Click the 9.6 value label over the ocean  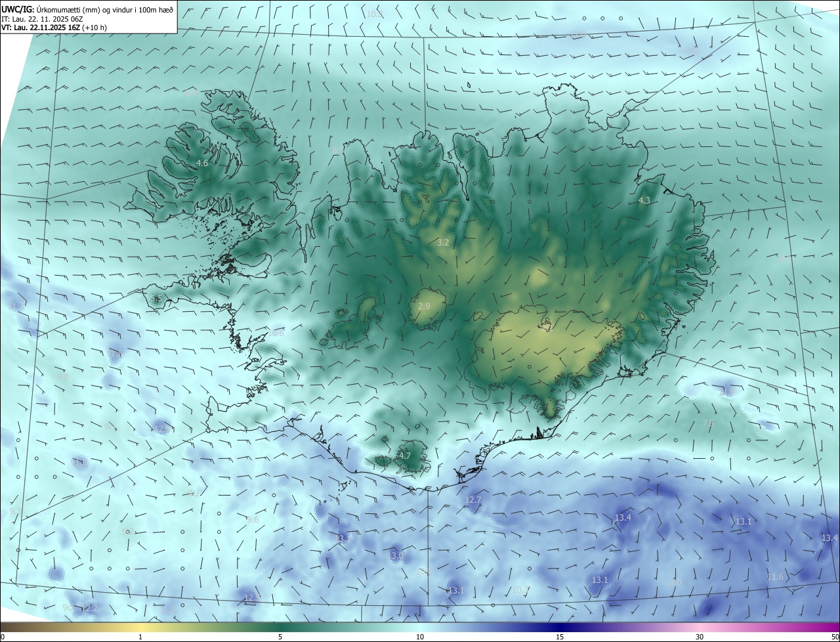point(253,520)
